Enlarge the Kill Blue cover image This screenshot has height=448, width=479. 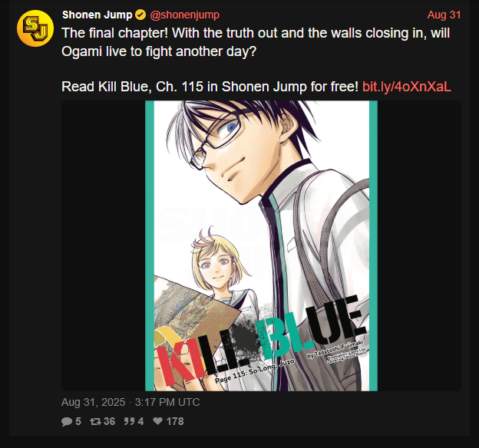tap(261, 245)
